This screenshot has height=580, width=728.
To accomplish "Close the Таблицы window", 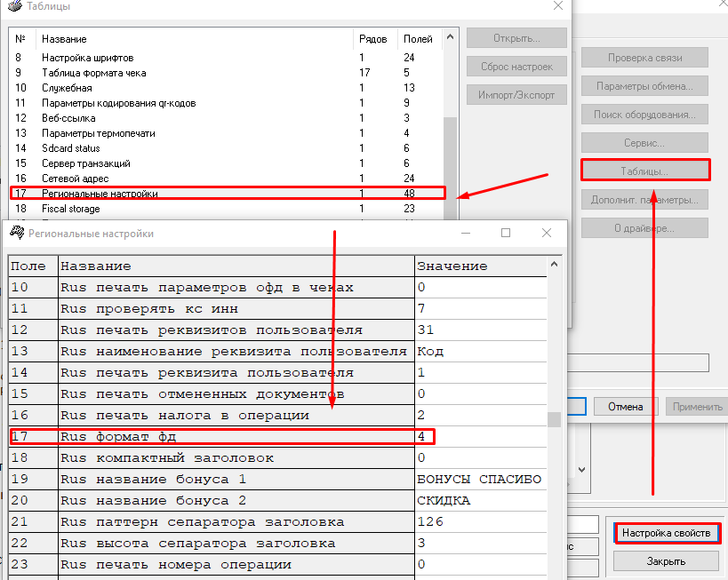I will pyautogui.click(x=557, y=7).
